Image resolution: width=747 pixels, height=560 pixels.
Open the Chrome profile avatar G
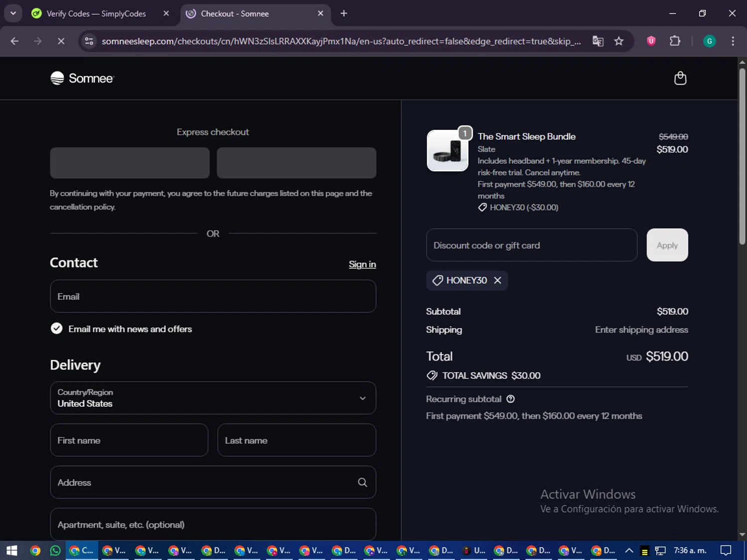point(709,41)
